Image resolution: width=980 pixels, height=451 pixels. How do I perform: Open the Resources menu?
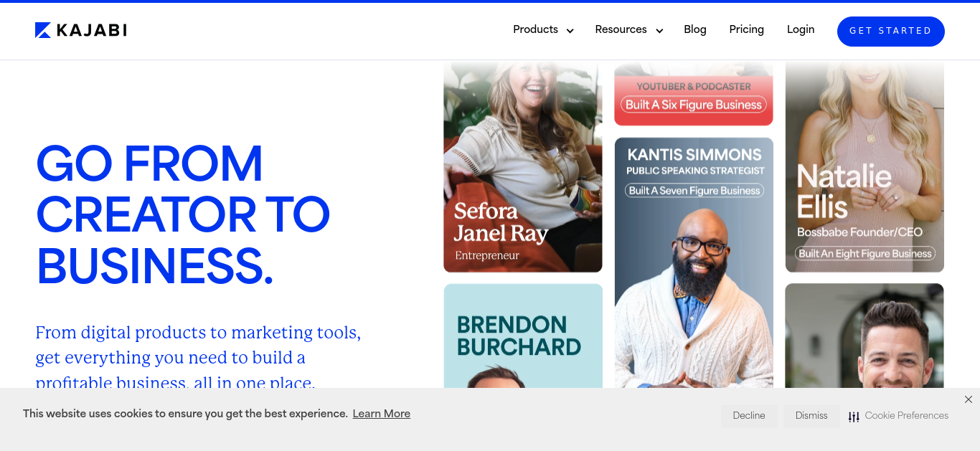click(x=621, y=29)
